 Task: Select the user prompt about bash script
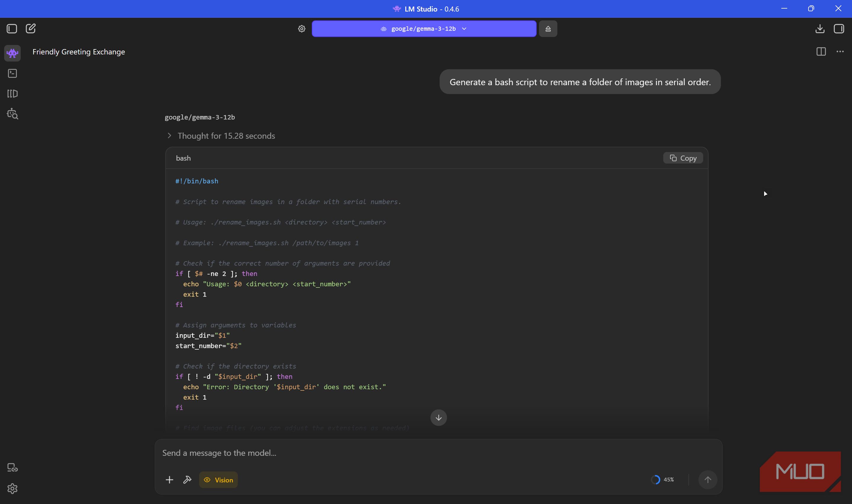(x=580, y=82)
